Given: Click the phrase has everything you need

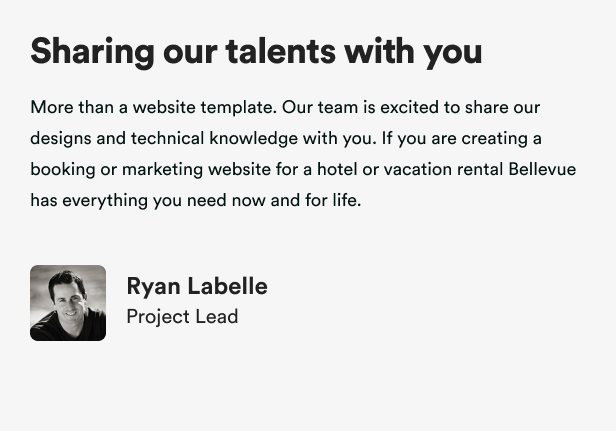Looking at the screenshot, I should (x=128, y=200).
